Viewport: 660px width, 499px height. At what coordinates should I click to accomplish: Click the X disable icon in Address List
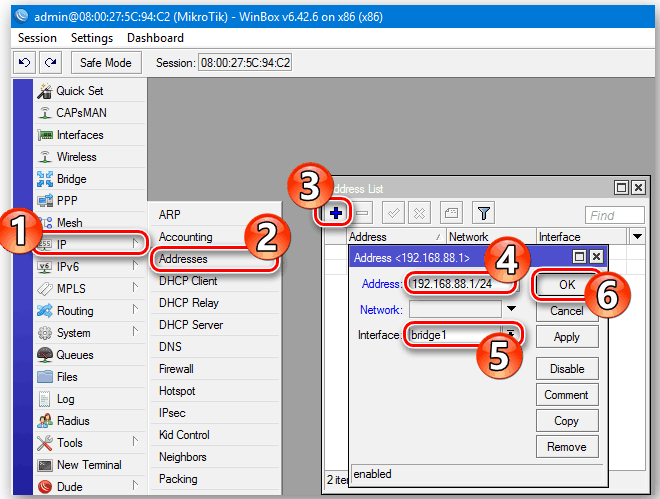click(x=419, y=213)
